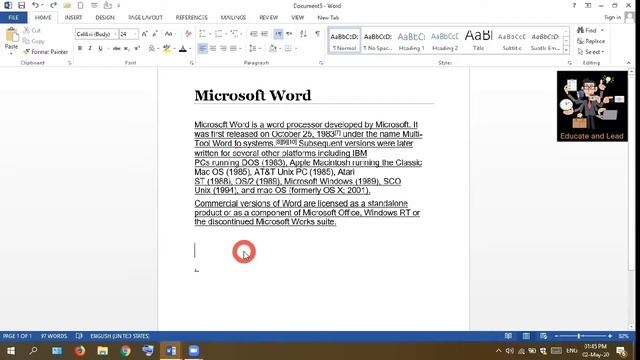Click the Shading paint bucket icon
640x360 pixels.
(x=273, y=49)
